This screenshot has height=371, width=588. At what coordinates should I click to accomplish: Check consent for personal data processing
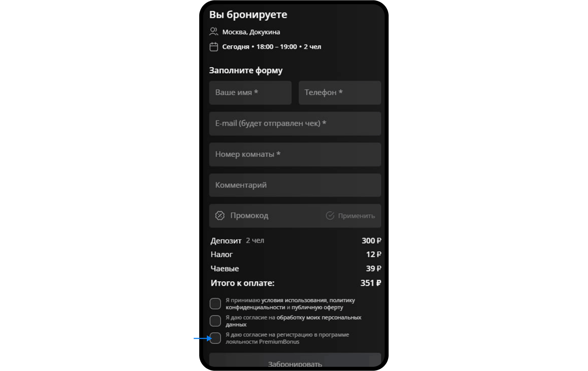tap(215, 320)
